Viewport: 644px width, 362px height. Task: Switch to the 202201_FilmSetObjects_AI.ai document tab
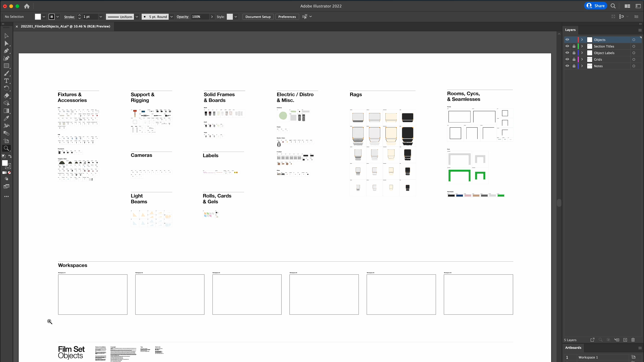tap(65, 26)
